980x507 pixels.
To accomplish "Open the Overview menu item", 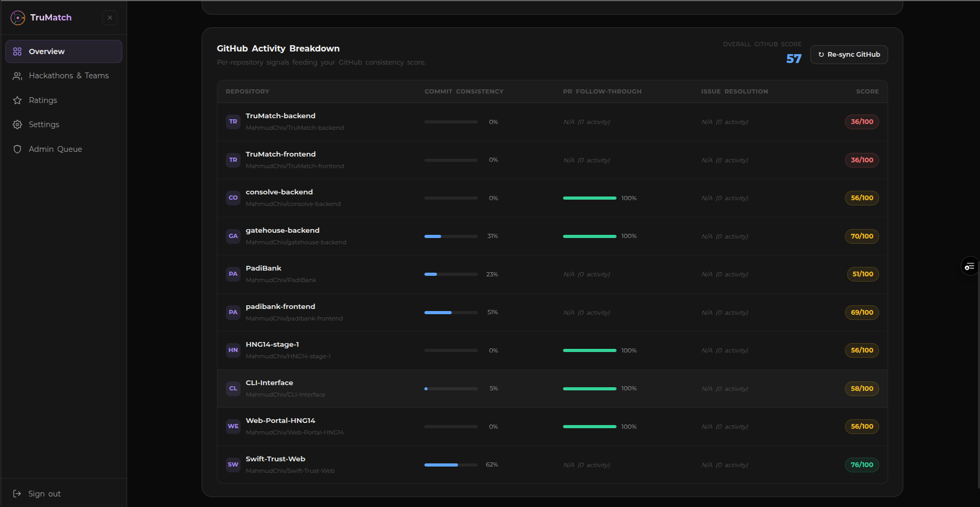I will 64,51.
